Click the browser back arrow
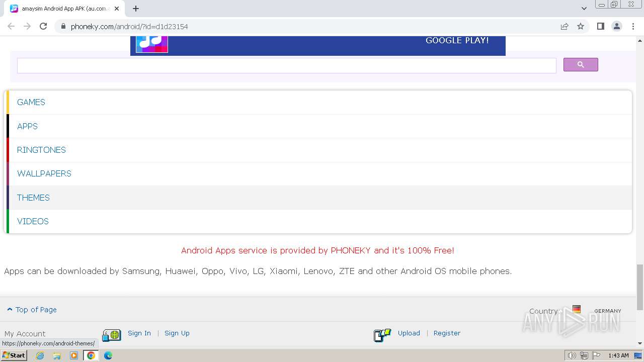The height and width of the screenshot is (362, 644). pyautogui.click(x=11, y=26)
